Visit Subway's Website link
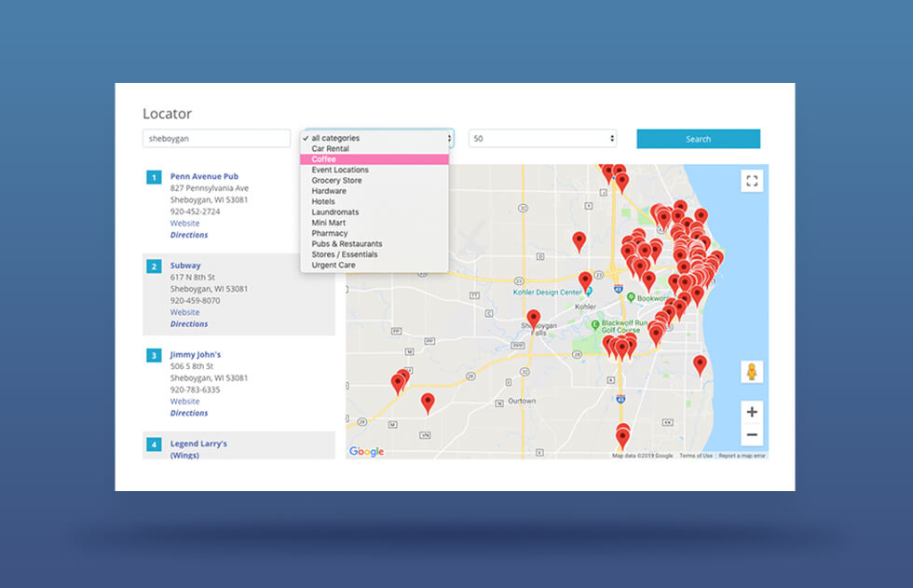Screen dimensions: 913x588 pos(184,312)
